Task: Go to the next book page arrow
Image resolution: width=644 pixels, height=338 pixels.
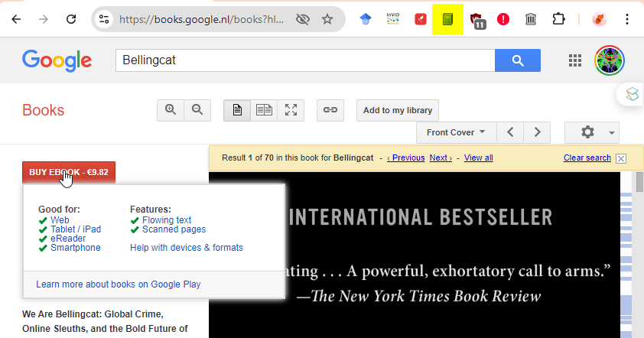Action: [537, 132]
